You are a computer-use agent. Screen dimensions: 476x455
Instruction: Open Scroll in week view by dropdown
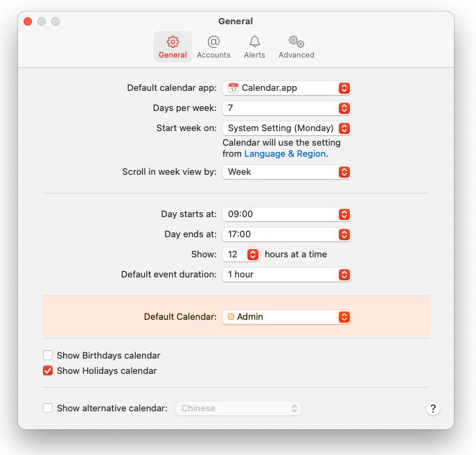click(x=286, y=172)
